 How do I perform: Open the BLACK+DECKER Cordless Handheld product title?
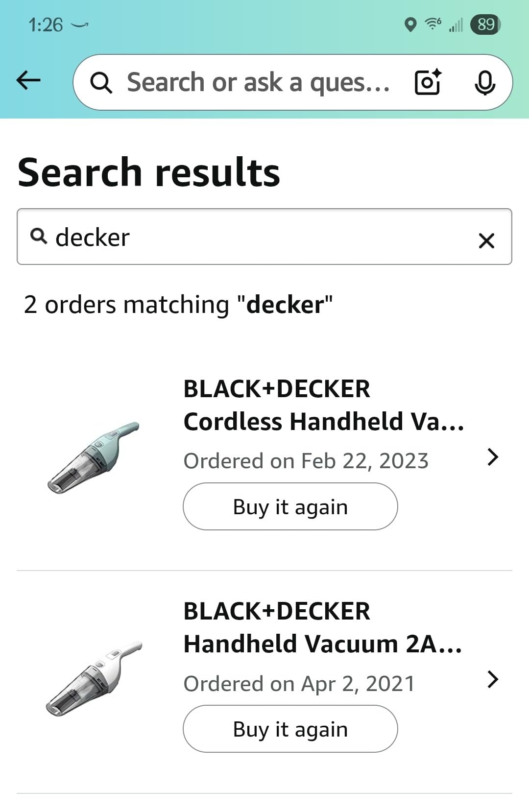point(323,405)
